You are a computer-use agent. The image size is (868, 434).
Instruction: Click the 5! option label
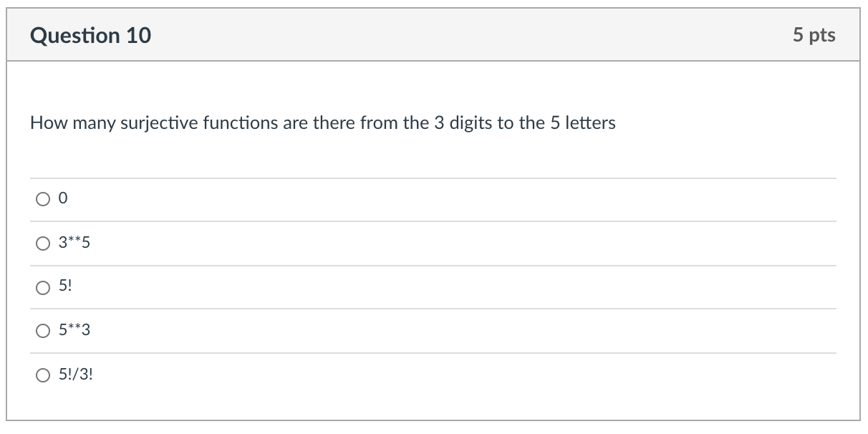coord(64,286)
